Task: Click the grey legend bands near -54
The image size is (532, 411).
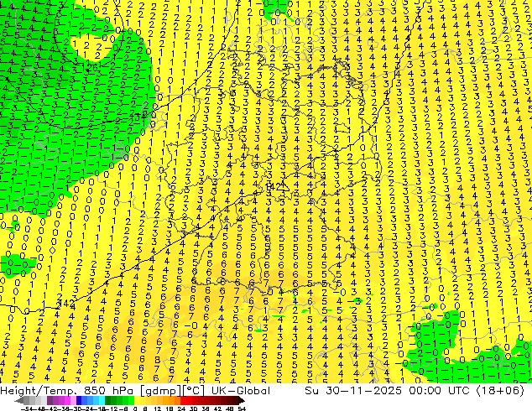Action: click(35, 401)
